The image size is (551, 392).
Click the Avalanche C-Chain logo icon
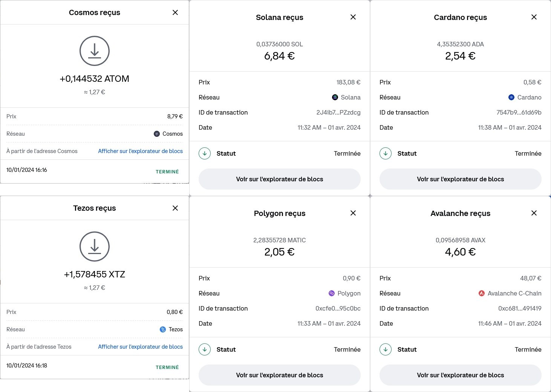click(482, 293)
